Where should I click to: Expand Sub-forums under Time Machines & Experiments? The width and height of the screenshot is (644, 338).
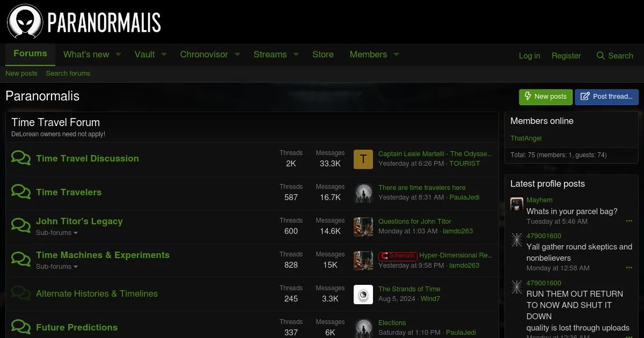click(57, 267)
